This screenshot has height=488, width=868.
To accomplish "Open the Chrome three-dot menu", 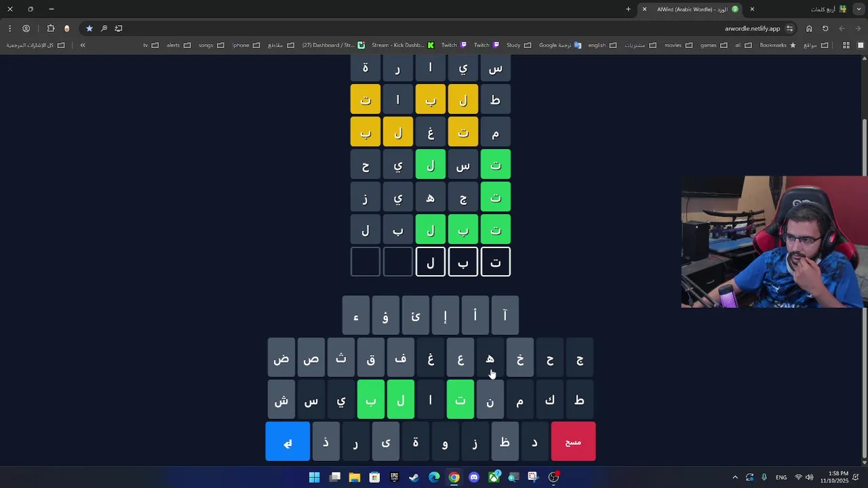I will [9, 28].
